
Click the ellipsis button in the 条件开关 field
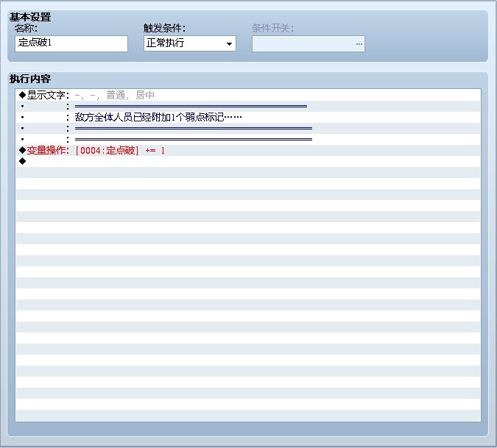click(359, 44)
